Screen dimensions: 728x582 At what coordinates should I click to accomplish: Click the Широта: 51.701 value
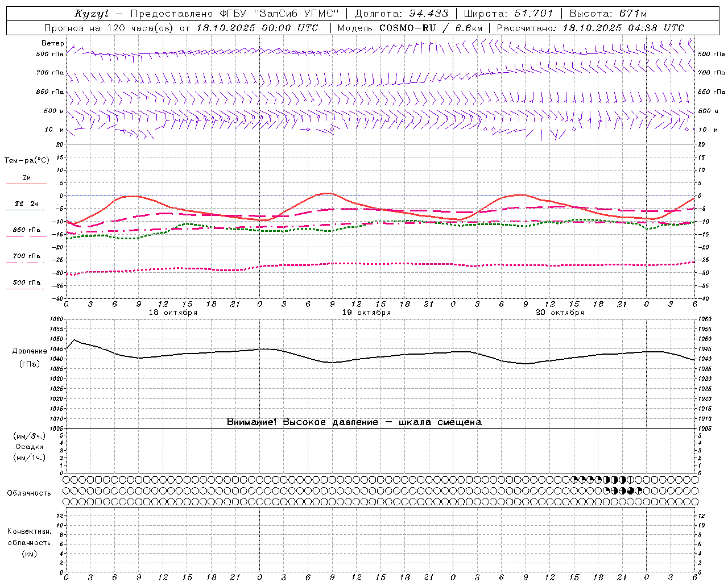click(x=508, y=14)
